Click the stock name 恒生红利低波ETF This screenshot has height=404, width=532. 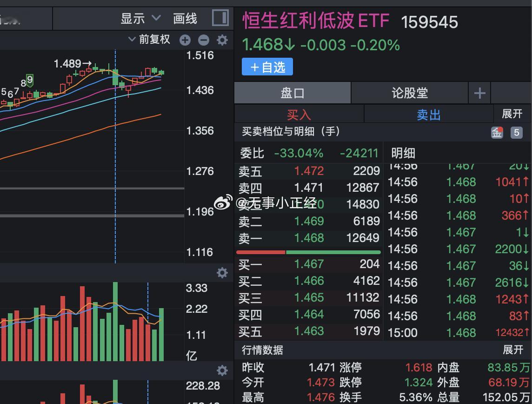click(316, 20)
